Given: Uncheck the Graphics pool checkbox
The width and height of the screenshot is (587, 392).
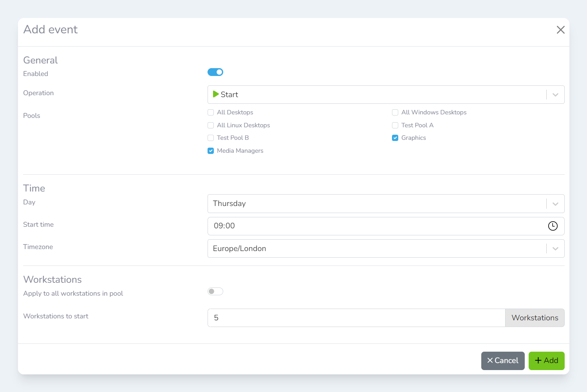Looking at the screenshot, I should (x=395, y=138).
